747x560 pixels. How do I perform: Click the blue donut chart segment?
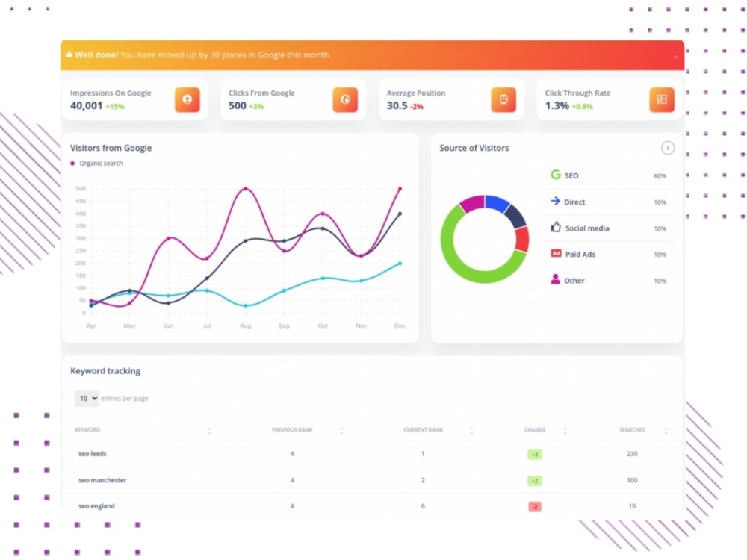pyautogui.click(x=497, y=203)
